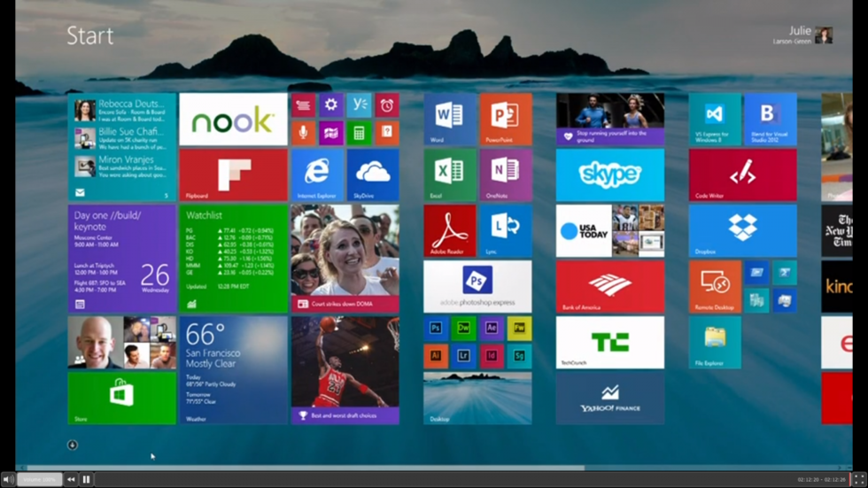Open the Windows Store tile

(x=122, y=399)
